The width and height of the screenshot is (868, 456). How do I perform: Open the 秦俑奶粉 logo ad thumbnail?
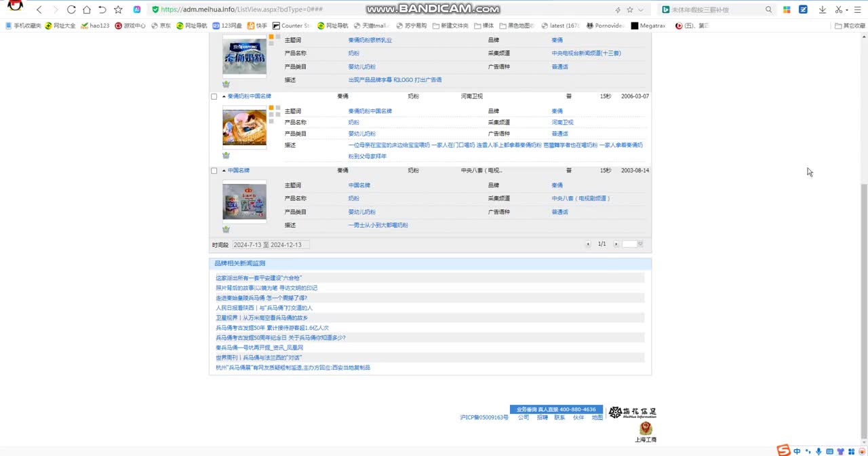pos(244,56)
